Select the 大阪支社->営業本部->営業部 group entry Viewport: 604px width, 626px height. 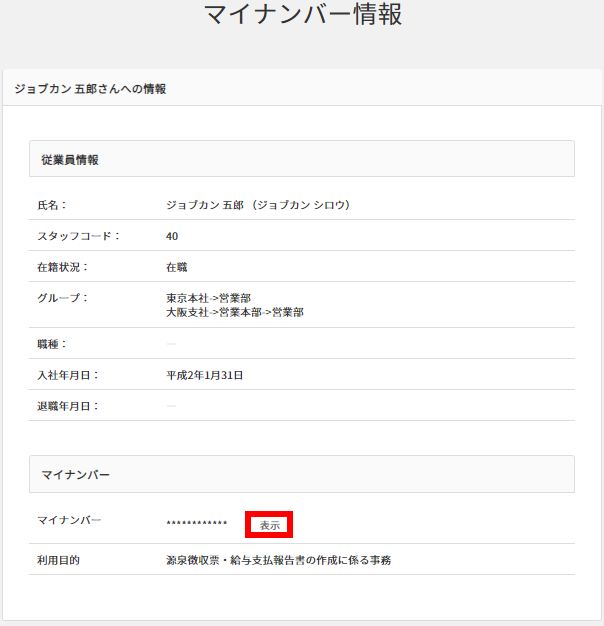click(235, 312)
